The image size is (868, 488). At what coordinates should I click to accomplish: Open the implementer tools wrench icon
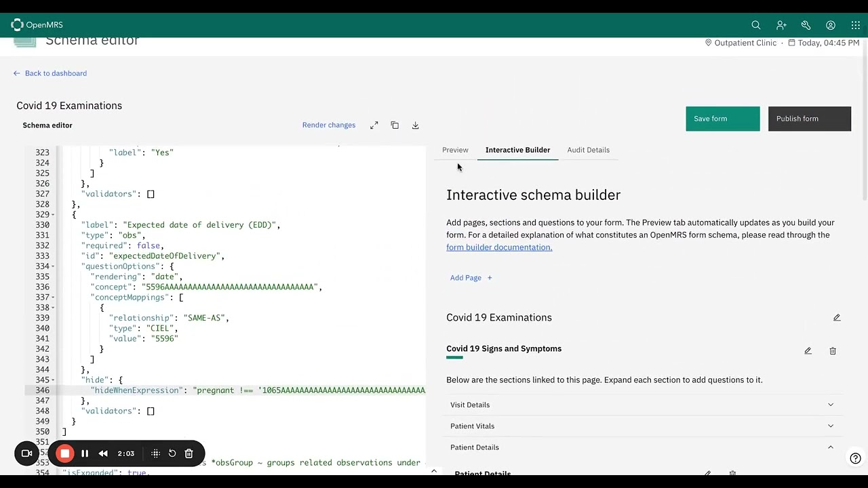pyautogui.click(x=806, y=25)
